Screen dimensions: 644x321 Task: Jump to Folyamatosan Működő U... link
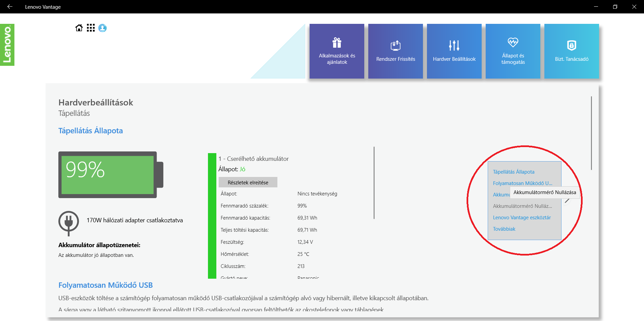(522, 183)
